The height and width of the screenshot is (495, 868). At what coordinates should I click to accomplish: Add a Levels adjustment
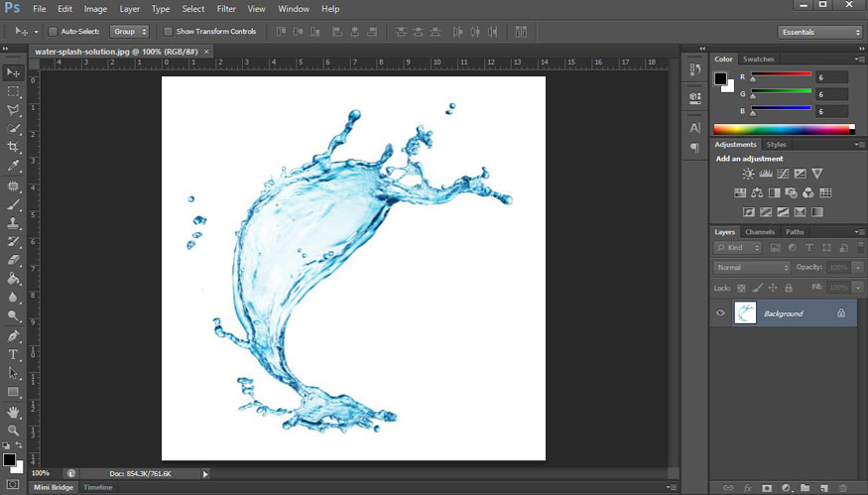point(766,174)
